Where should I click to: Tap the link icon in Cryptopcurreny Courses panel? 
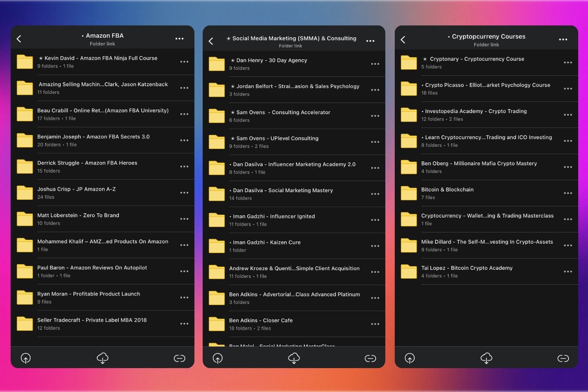point(563,358)
